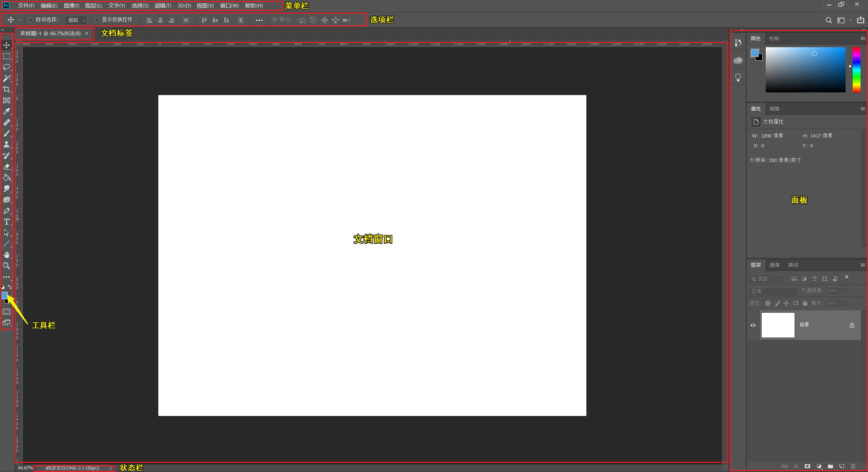Create a new layer with the new layer icon
868x472 pixels.
pyautogui.click(x=842, y=466)
